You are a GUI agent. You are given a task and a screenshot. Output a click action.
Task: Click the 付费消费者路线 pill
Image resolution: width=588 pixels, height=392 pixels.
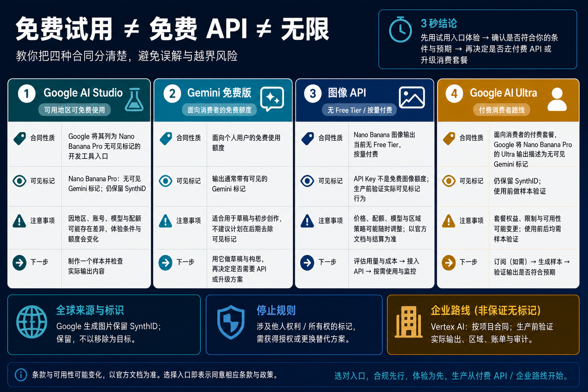(x=502, y=110)
